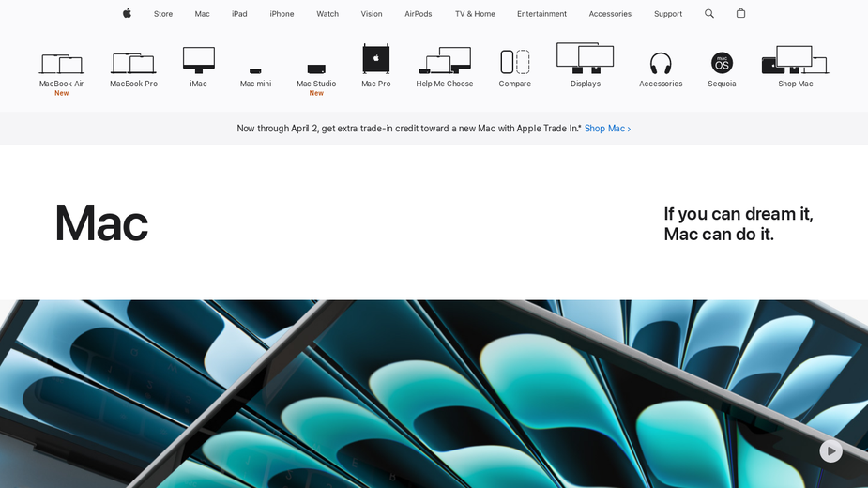This screenshot has width=868, height=488.
Task: Follow the Shop Mac trade-in link
Action: pos(607,129)
